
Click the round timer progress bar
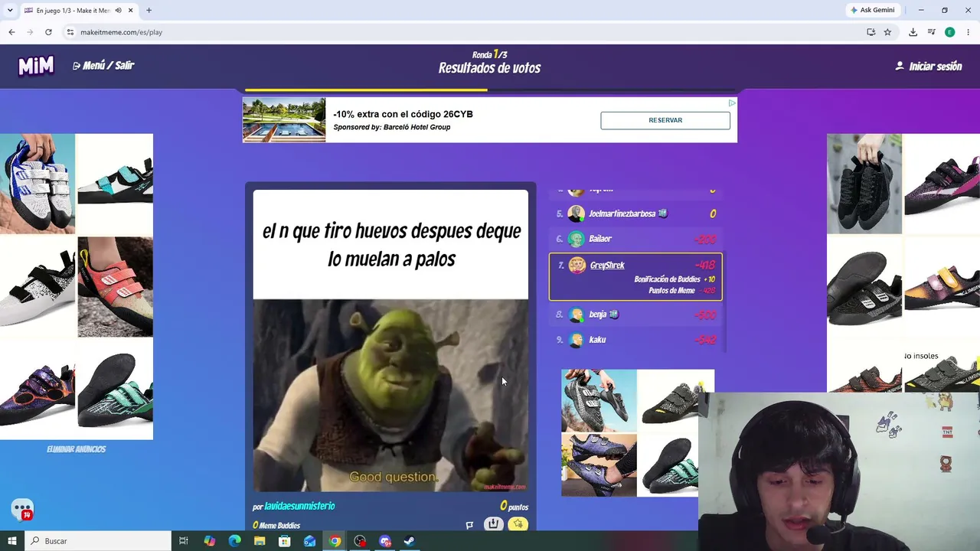click(x=490, y=90)
